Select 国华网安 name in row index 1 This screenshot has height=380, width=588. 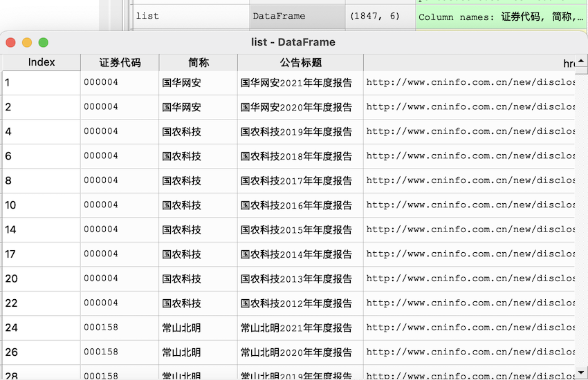click(x=199, y=83)
